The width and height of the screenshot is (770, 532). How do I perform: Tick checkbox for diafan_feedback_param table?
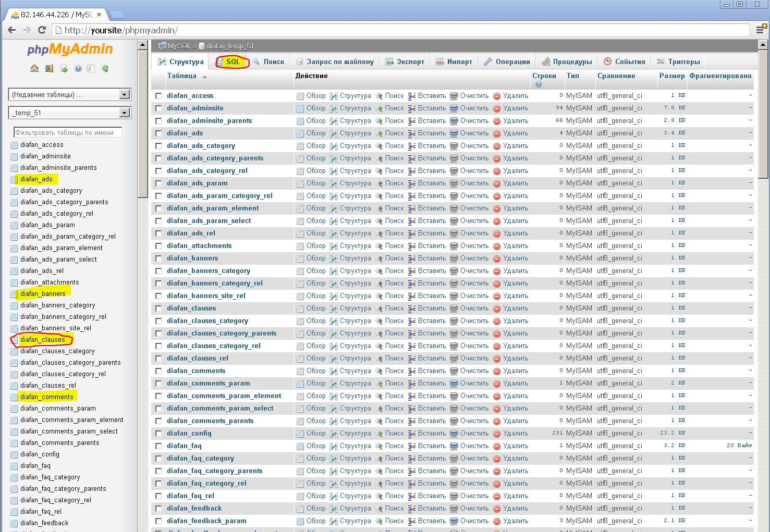(x=158, y=521)
